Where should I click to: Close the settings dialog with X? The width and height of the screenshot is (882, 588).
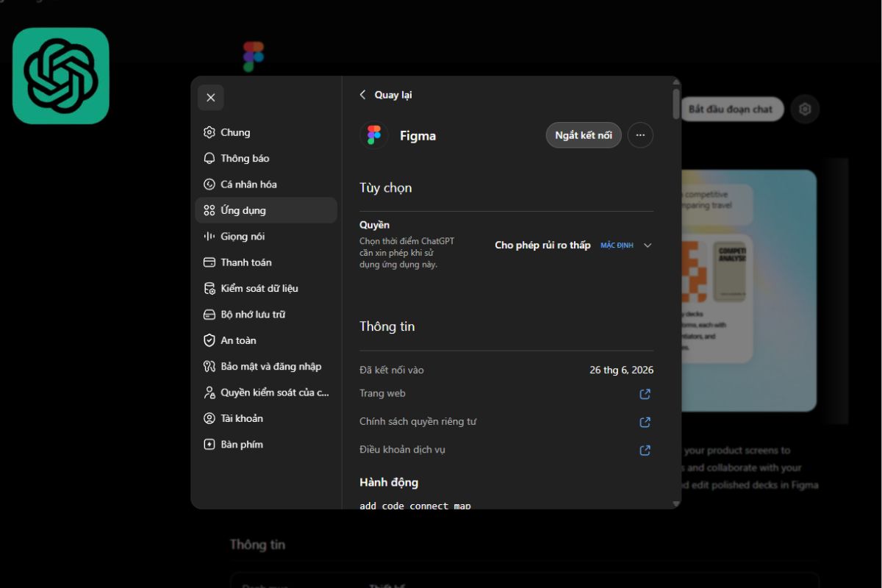(211, 97)
